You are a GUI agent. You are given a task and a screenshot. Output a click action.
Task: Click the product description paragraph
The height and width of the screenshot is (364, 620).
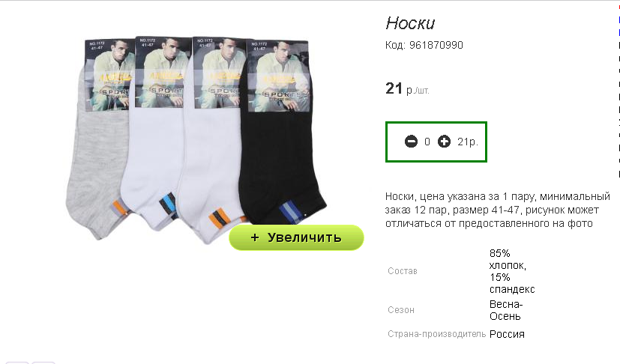(x=497, y=210)
